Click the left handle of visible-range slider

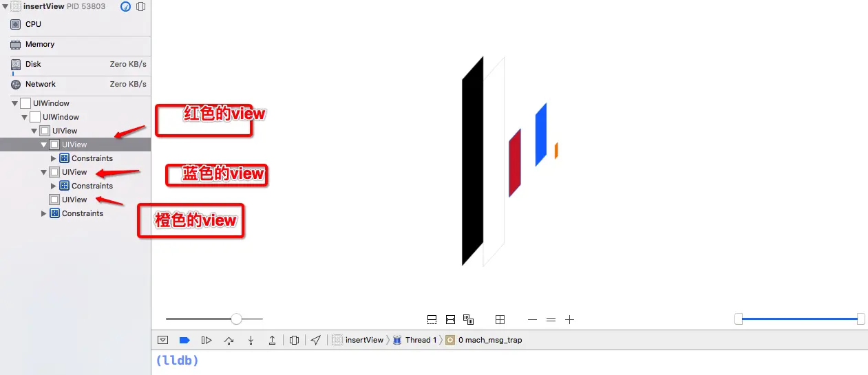pos(739,319)
